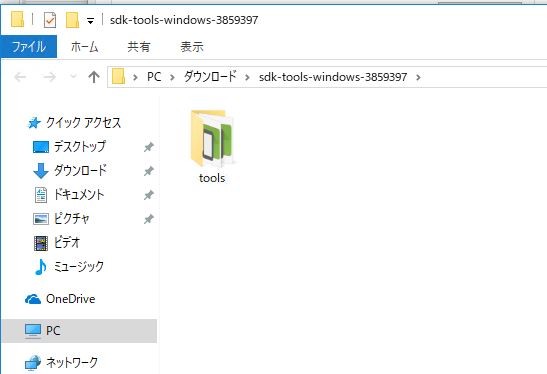Open ピクチャ in navigation pane

tap(72, 219)
